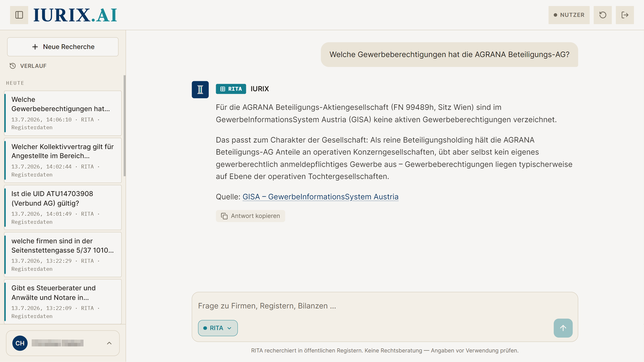Click Antwort kopieren button
644x362 pixels.
pos(250,216)
